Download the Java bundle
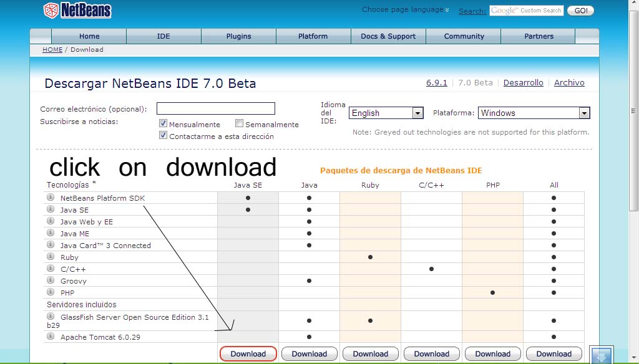Screen dimensions: 639x364 tap(310, 354)
